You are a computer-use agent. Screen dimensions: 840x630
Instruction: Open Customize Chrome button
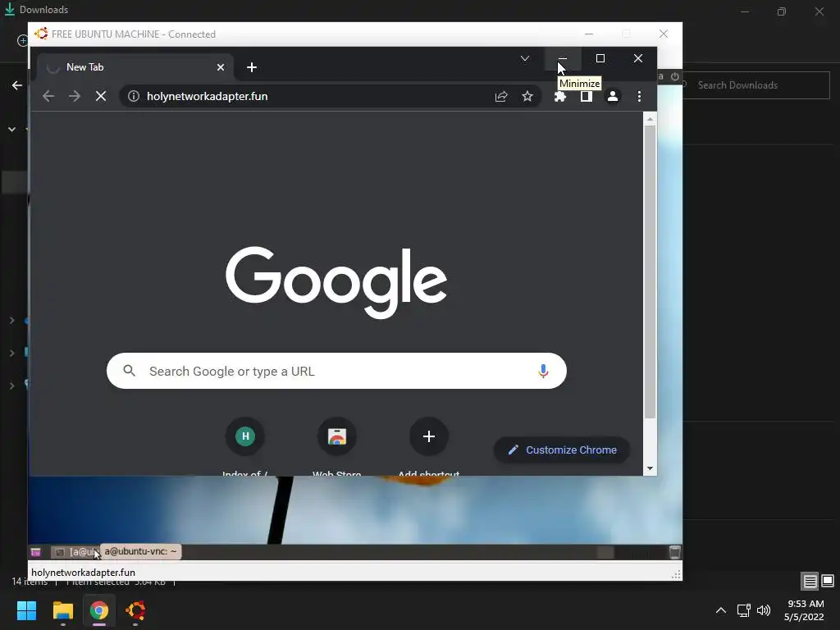(x=561, y=450)
